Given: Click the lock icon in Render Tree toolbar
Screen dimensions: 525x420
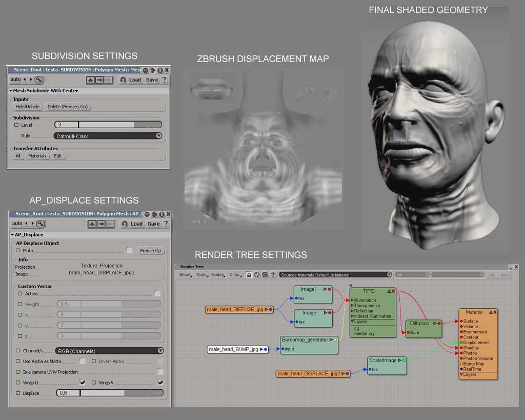Looking at the screenshot, I should coord(249,275).
